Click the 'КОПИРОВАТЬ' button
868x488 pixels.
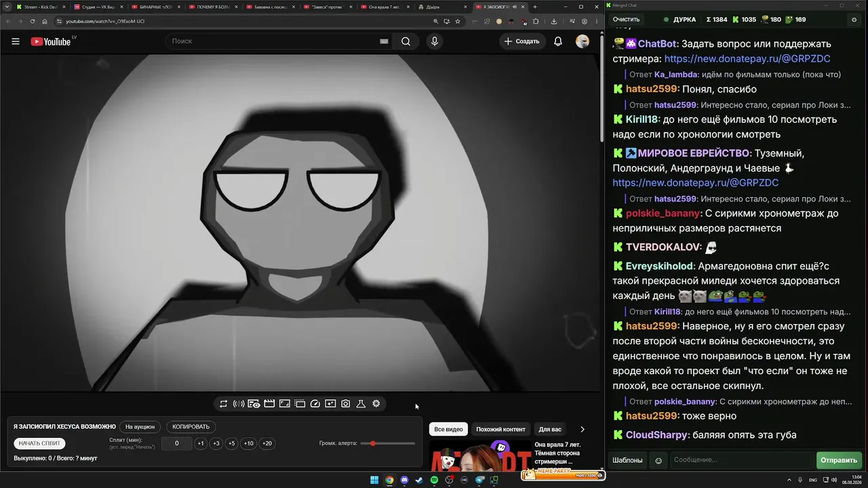click(191, 427)
